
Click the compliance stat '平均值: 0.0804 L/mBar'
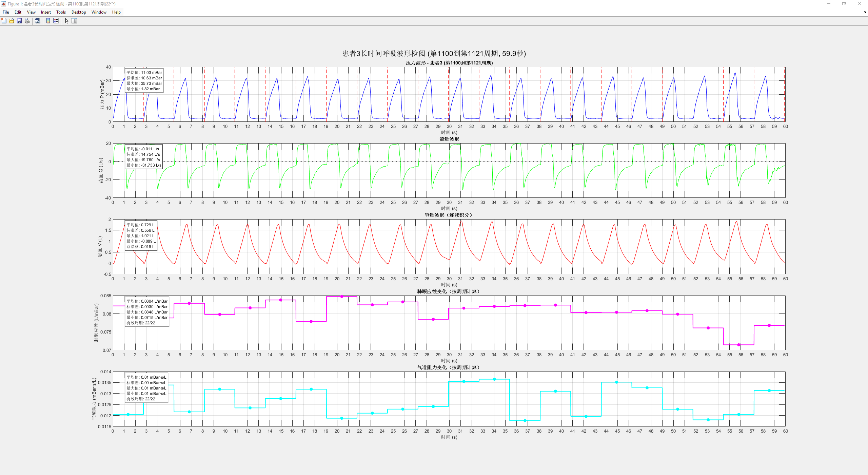click(x=147, y=301)
